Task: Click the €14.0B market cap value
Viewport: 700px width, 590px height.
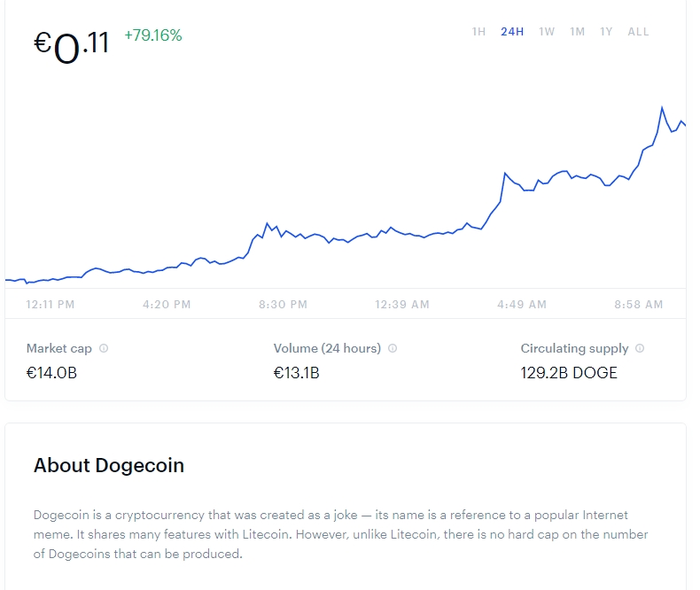Action: (51, 373)
